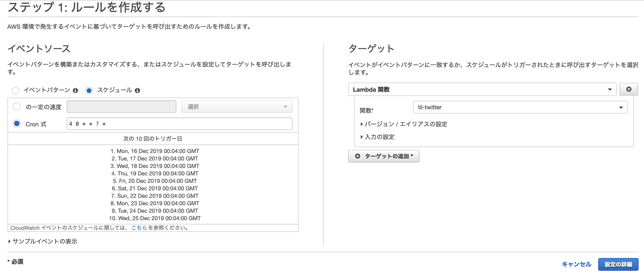Click the キャンセル link
644x274 pixels.
point(576,264)
